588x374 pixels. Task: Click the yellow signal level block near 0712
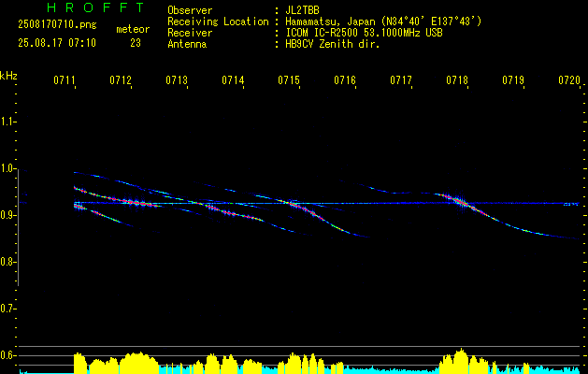point(138,363)
